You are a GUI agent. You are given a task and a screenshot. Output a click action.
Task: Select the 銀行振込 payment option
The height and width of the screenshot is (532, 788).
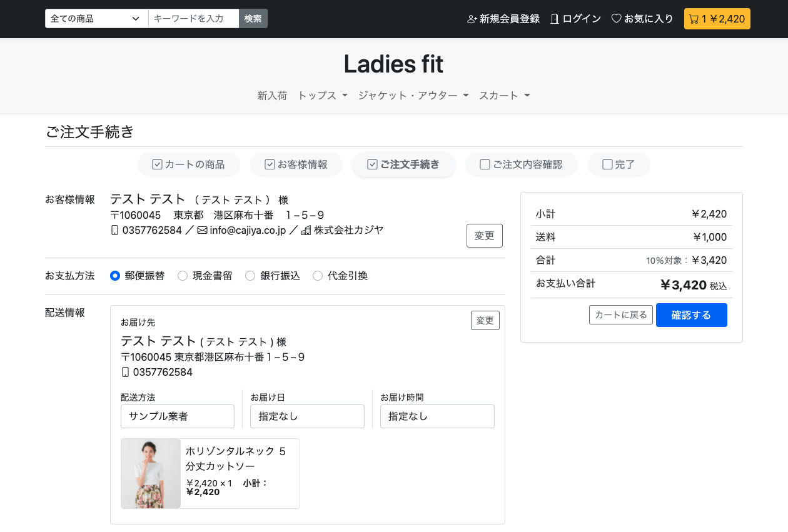[250, 275]
